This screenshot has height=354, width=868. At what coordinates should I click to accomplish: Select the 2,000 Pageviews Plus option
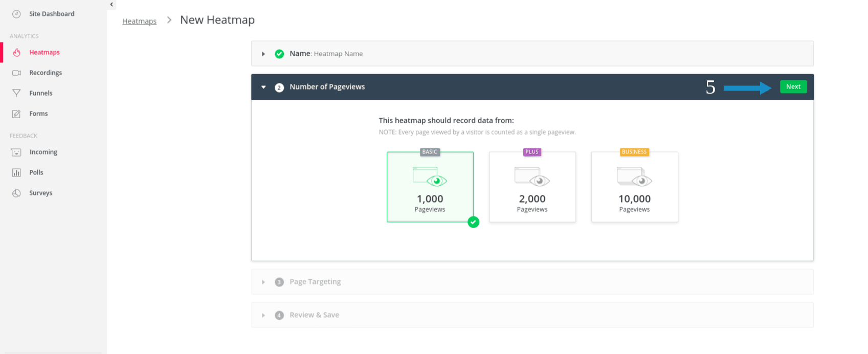[x=532, y=187]
